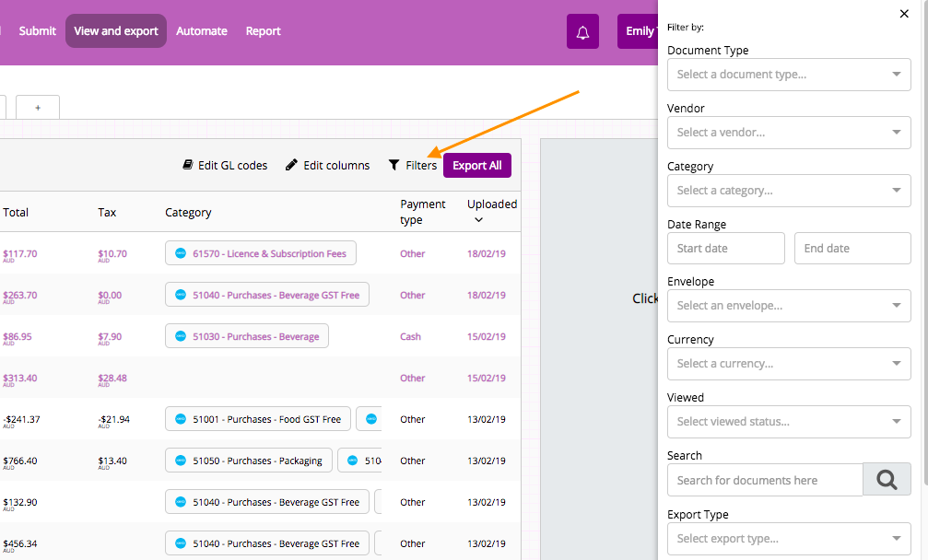
Task: Click the $28.48 tax value
Action: (x=112, y=378)
